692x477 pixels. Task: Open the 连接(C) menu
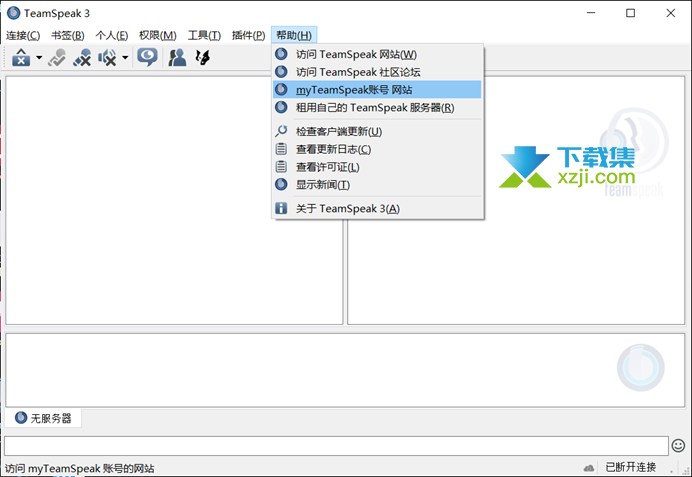23,35
